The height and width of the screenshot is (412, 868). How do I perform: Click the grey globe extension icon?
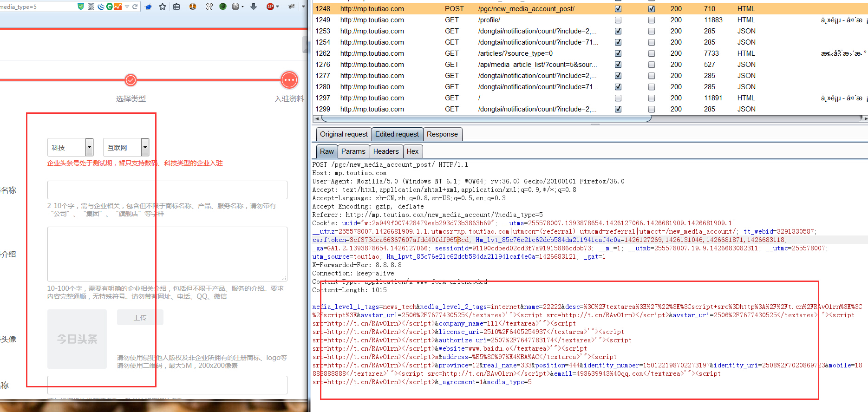pyautogui.click(x=235, y=7)
